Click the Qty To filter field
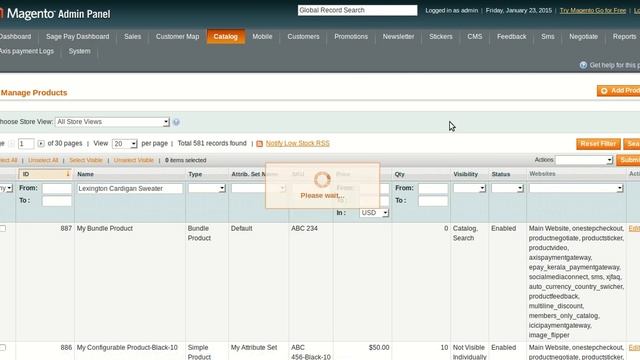This screenshot has height=360, width=640. pos(433,201)
